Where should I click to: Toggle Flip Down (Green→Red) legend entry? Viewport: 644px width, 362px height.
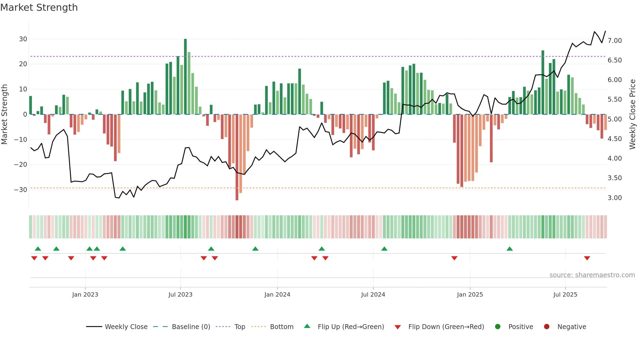pyautogui.click(x=439, y=327)
